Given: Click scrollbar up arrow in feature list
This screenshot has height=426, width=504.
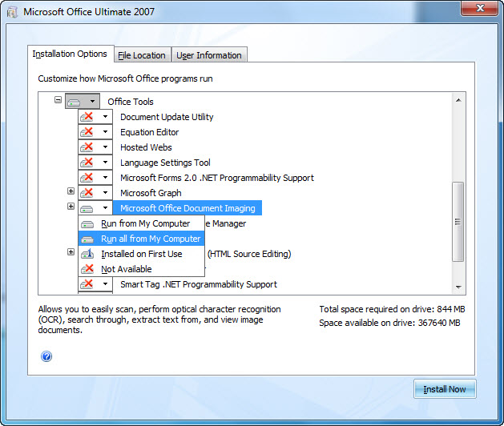Looking at the screenshot, I should coord(458,100).
